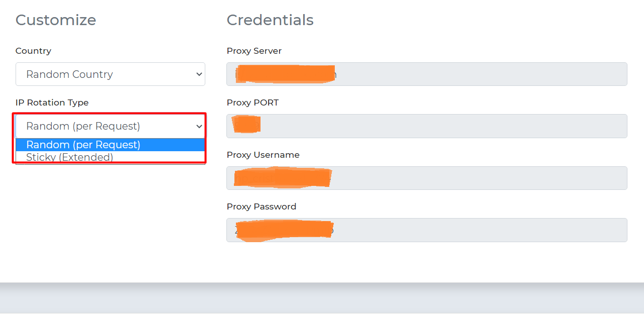This screenshot has height=317, width=644.
Task: Click the Proxy Server label
Action: pos(254,51)
